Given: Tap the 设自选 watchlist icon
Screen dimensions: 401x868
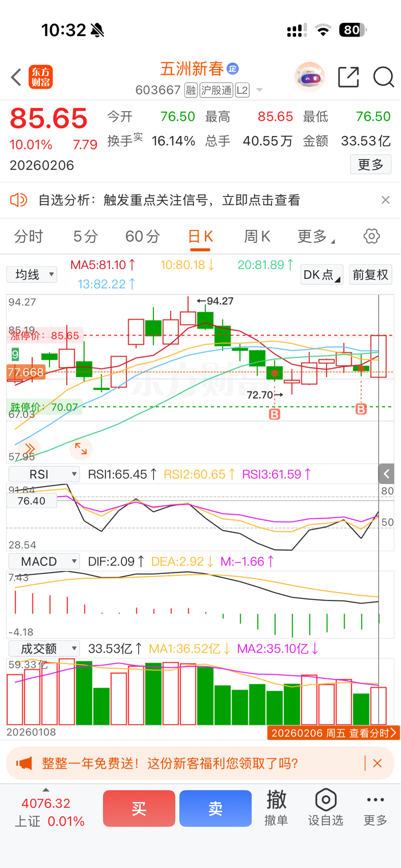Looking at the screenshot, I should (x=325, y=808).
